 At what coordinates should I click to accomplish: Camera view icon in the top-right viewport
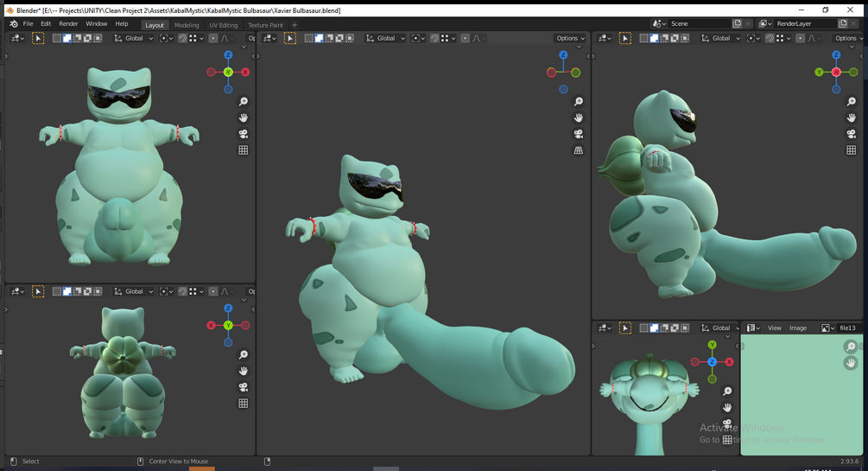click(852, 134)
